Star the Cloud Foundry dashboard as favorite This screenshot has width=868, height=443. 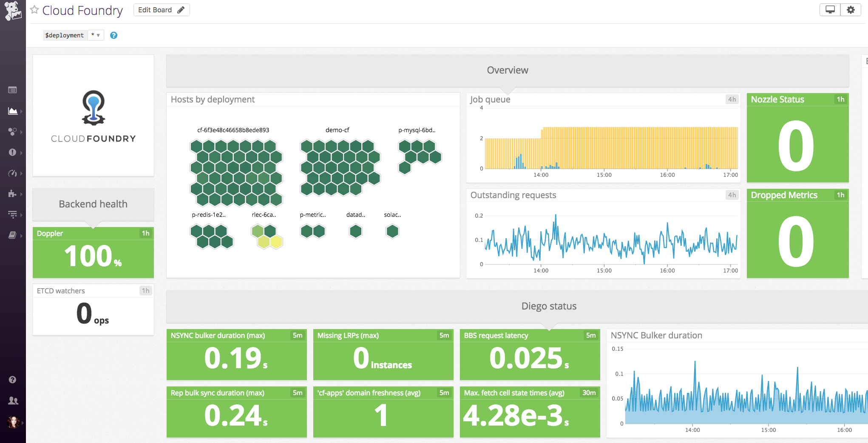(34, 10)
